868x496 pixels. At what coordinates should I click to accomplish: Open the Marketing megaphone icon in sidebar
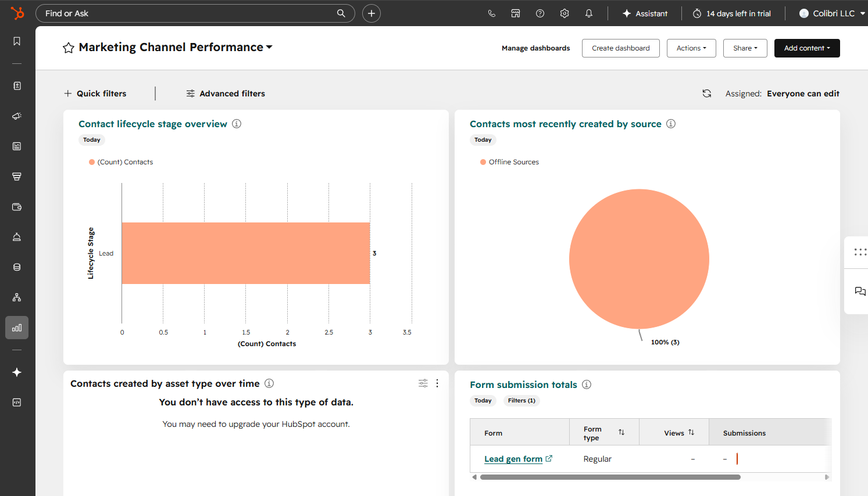point(17,116)
